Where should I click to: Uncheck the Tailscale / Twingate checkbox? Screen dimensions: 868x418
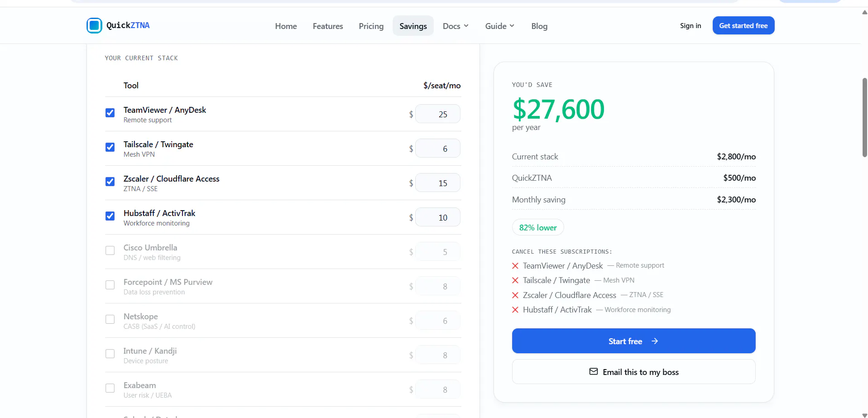pyautogui.click(x=110, y=147)
